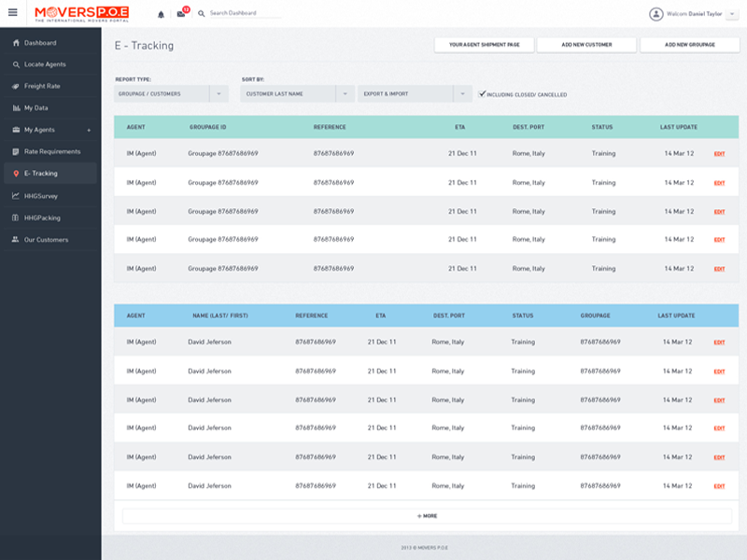Click the Search Dashboard input field
The height and width of the screenshot is (560, 747).
[245, 14]
